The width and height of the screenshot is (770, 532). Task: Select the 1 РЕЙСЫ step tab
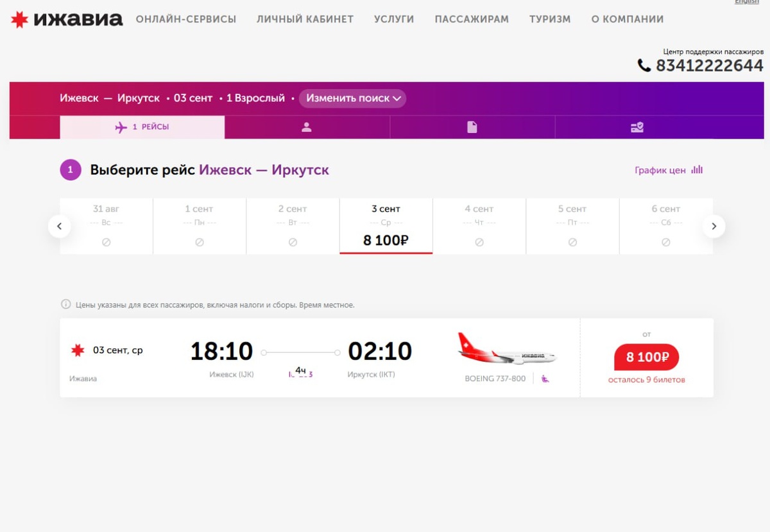(x=142, y=127)
